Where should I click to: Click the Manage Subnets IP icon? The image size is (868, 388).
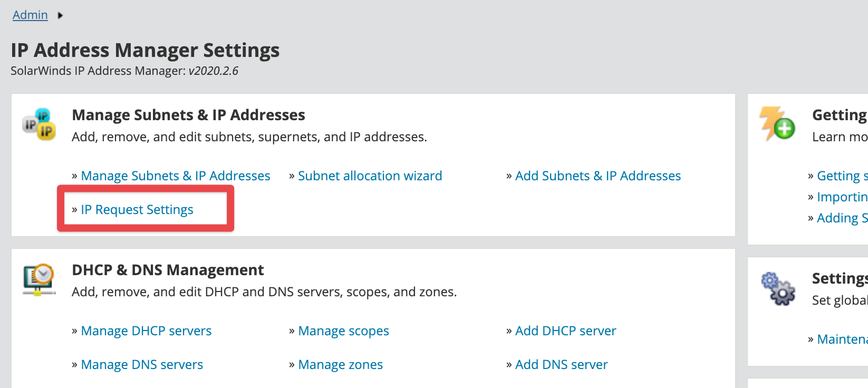click(39, 124)
